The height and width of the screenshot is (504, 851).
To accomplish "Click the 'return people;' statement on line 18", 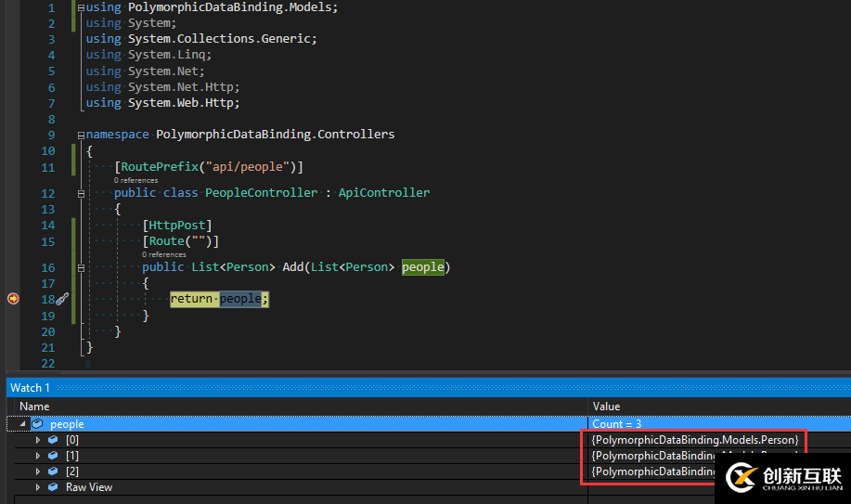I will (x=219, y=299).
